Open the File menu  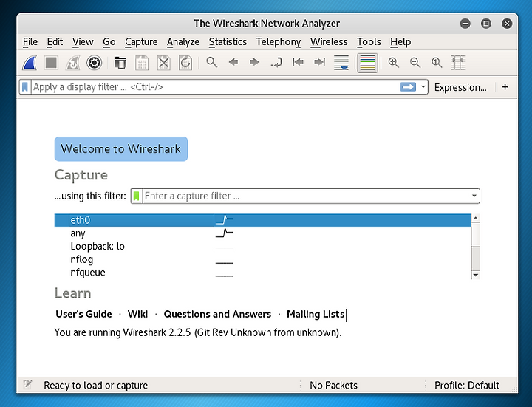click(30, 41)
